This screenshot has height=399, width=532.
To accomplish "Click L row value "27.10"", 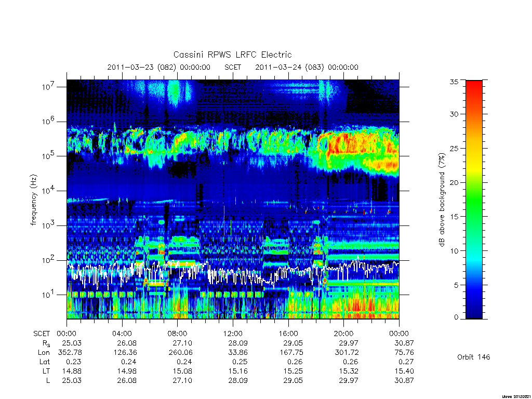I will point(182,381).
